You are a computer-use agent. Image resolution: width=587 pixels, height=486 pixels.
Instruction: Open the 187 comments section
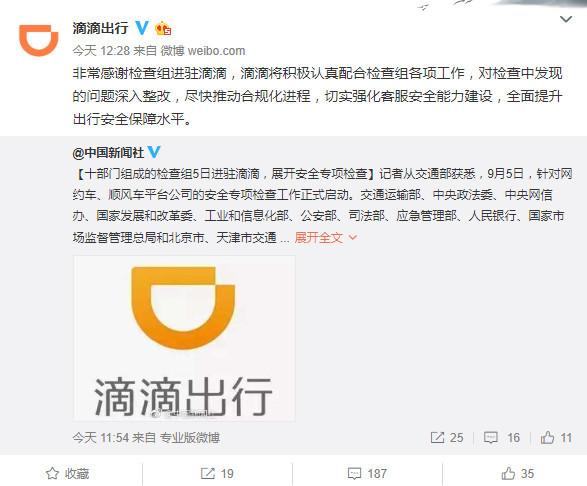point(367,473)
